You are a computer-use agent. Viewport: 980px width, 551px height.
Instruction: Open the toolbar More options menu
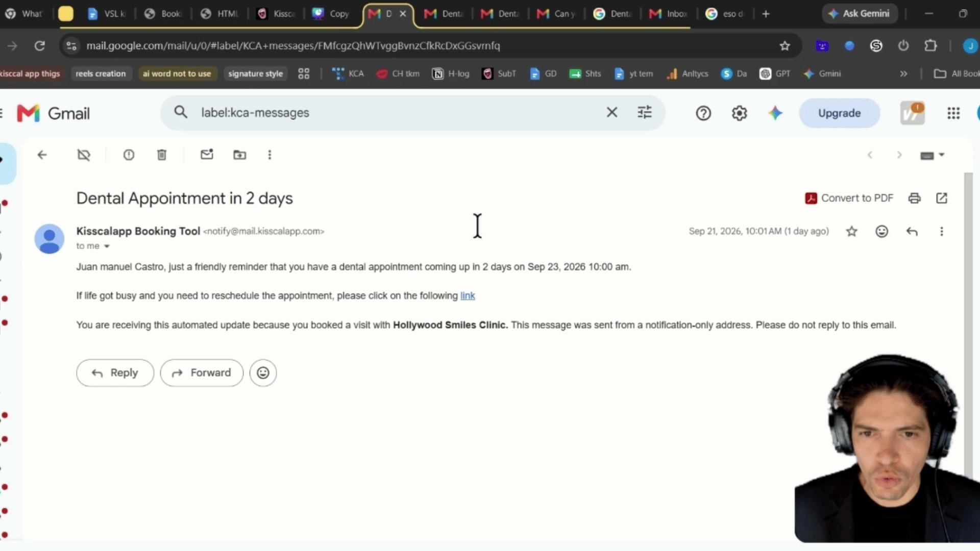tap(269, 155)
